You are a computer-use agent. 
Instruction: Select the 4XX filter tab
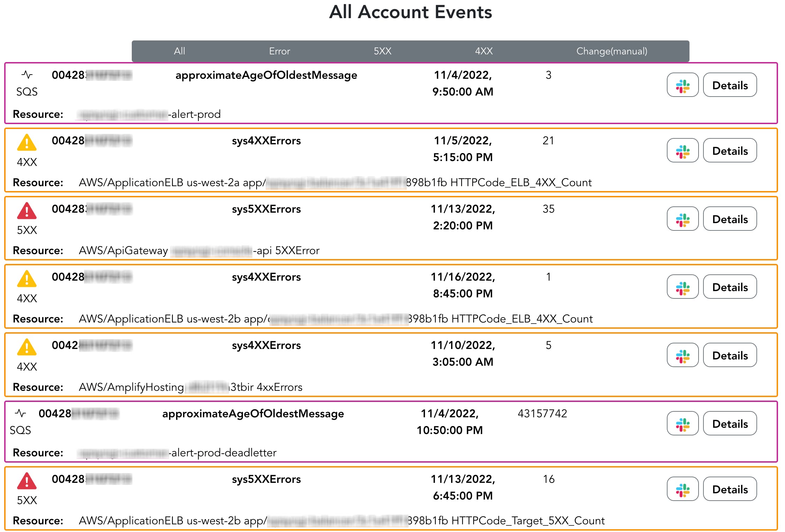point(483,51)
